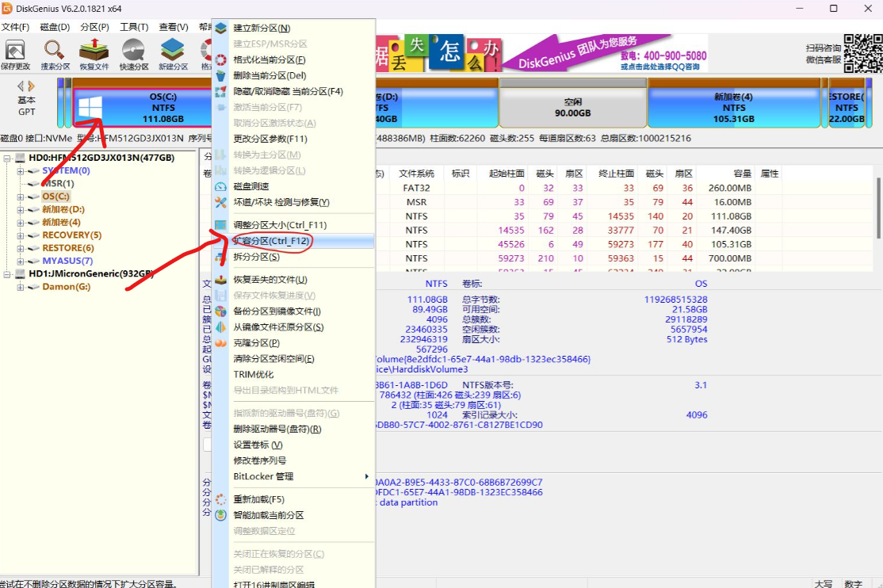Click the 快速分区 disk icon
The height and width of the screenshot is (588, 883).
click(133, 55)
